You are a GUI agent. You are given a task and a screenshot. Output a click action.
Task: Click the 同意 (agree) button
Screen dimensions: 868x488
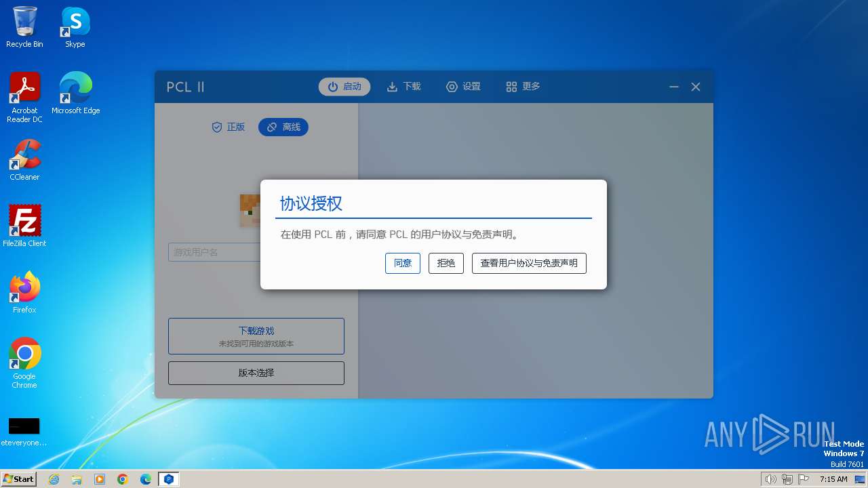tap(403, 263)
